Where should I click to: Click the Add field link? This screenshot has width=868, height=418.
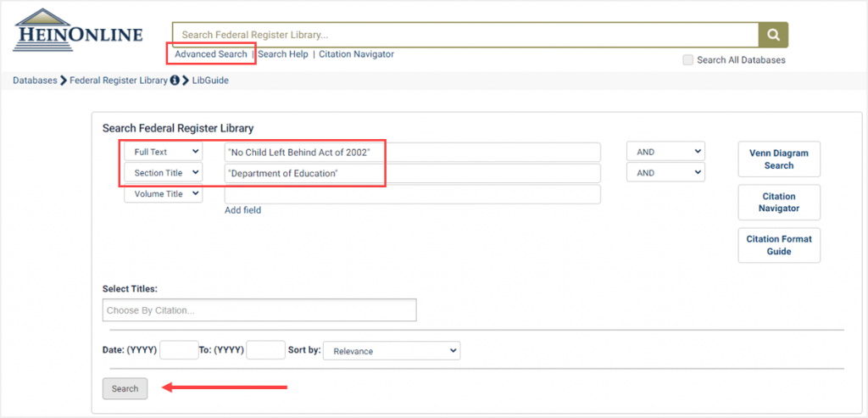(x=242, y=210)
